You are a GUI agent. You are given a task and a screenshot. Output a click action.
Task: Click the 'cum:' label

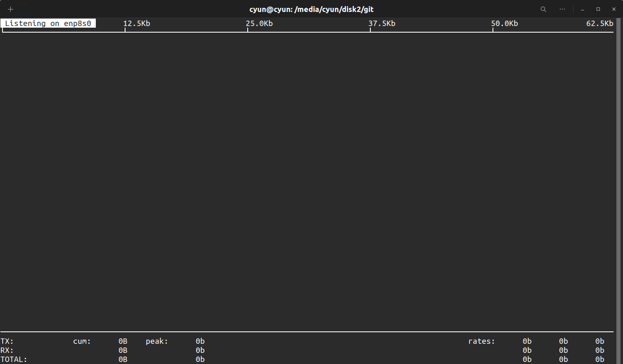(82, 341)
